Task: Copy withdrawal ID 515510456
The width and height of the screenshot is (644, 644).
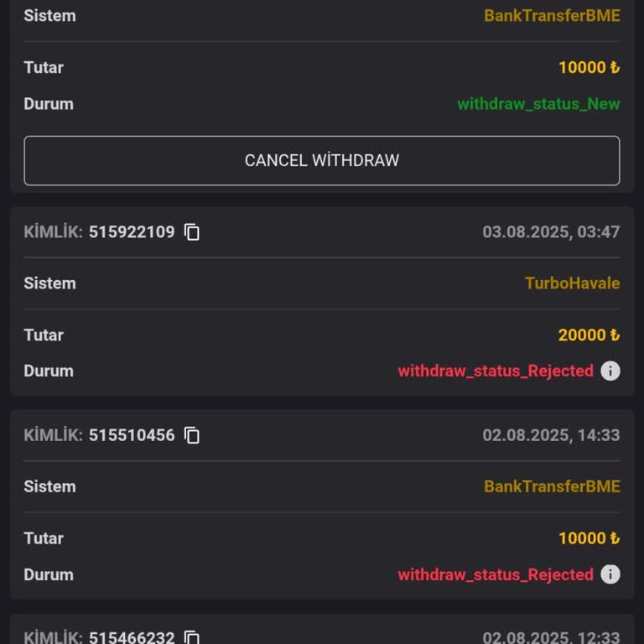Action: (x=192, y=435)
